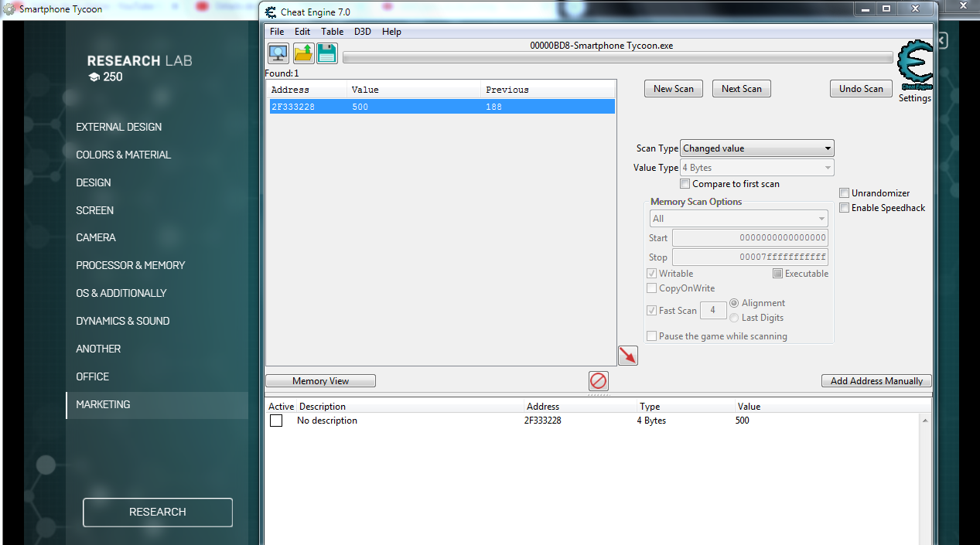Toggle the Executable checkbox
Viewport: 980px width, 545px height.
point(778,274)
